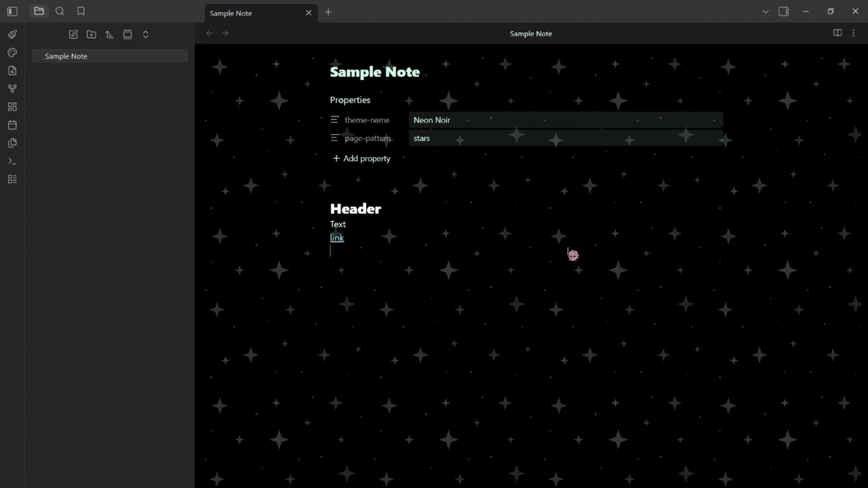Create a new folder
This screenshot has height=488, width=868.
pos(91,34)
